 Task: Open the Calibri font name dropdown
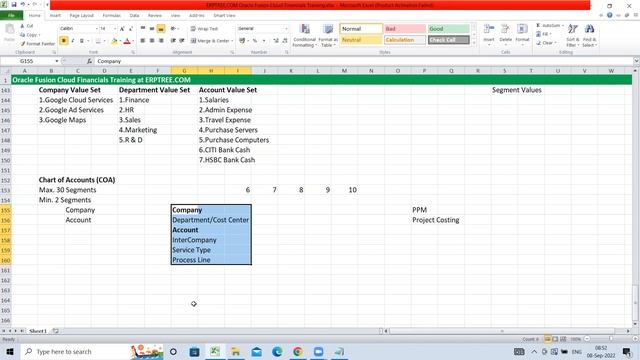(x=96, y=29)
